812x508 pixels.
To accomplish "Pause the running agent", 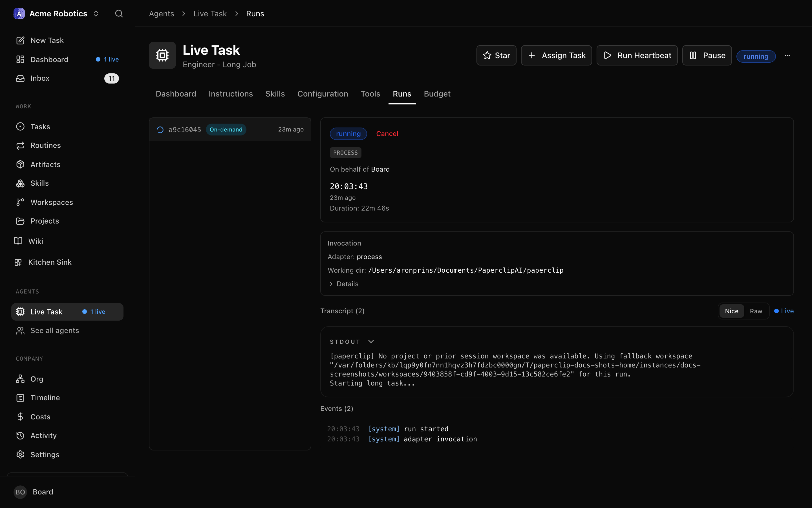I will coord(707,55).
